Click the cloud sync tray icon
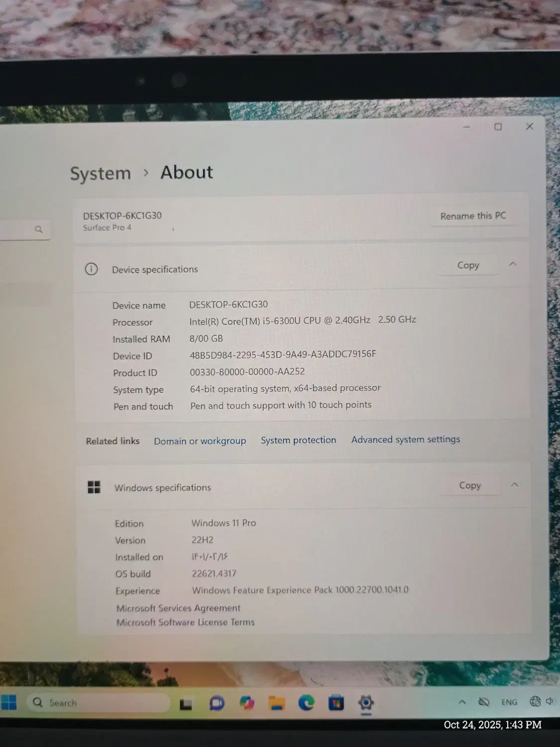560x747 pixels. (x=483, y=702)
